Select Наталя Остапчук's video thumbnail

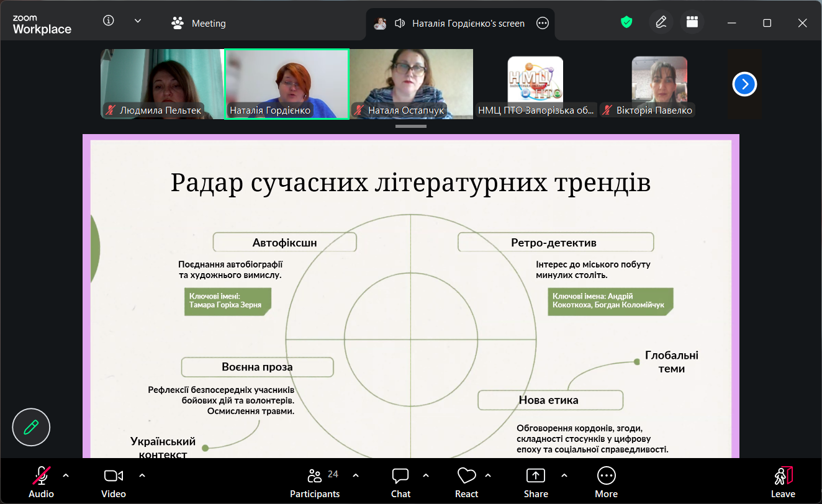pyautogui.click(x=411, y=84)
